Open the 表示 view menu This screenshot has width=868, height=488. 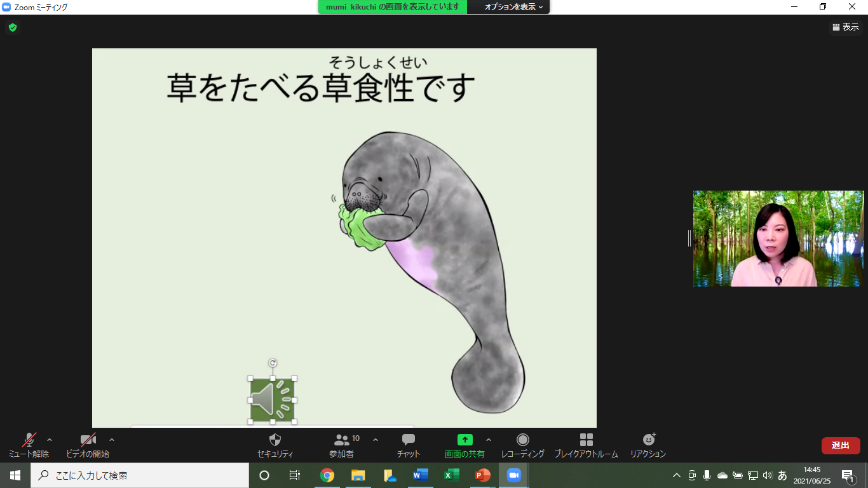(845, 27)
